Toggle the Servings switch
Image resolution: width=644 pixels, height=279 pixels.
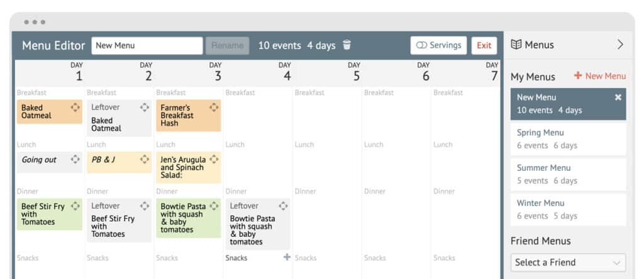pos(438,45)
